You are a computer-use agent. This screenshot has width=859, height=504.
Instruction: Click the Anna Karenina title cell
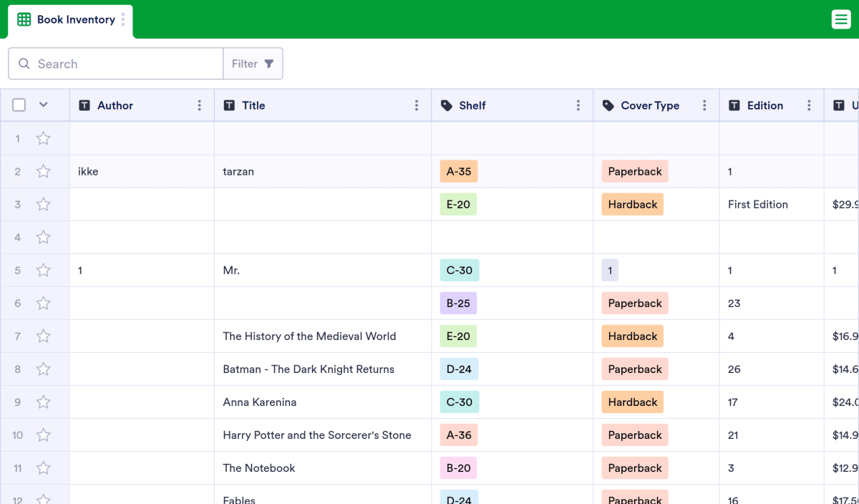coord(323,402)
